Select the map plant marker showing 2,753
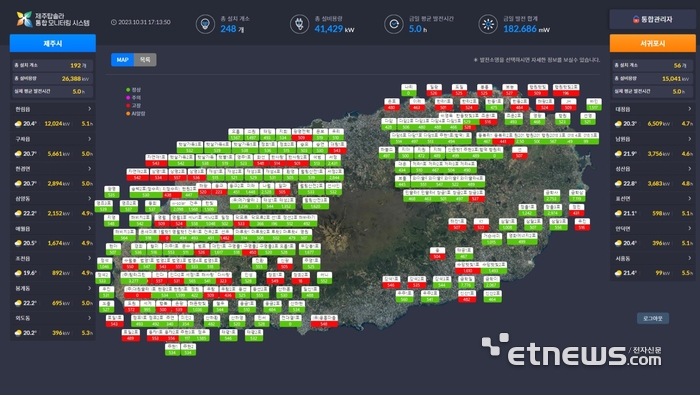700x395 pixels. click(x=551, y=196)
